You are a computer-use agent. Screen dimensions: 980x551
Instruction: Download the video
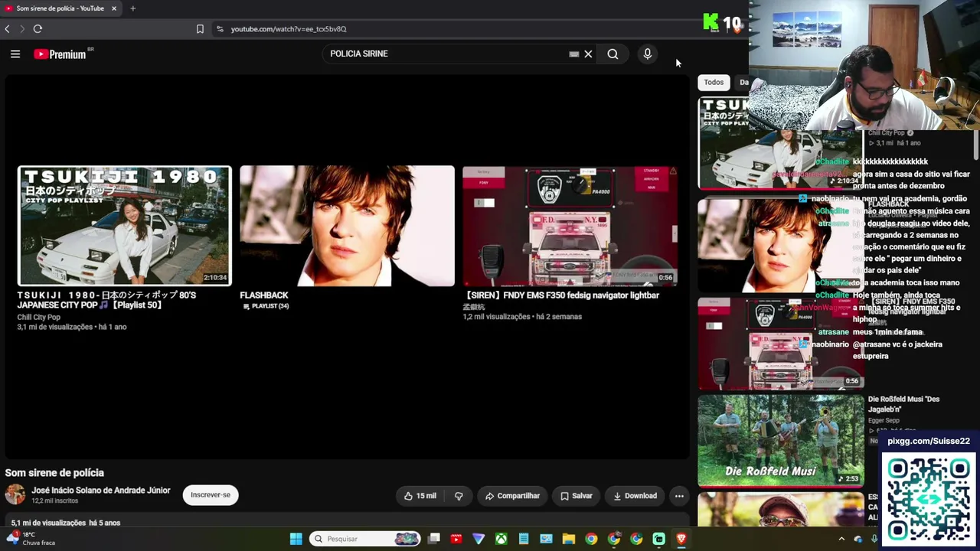click(635, 496)
